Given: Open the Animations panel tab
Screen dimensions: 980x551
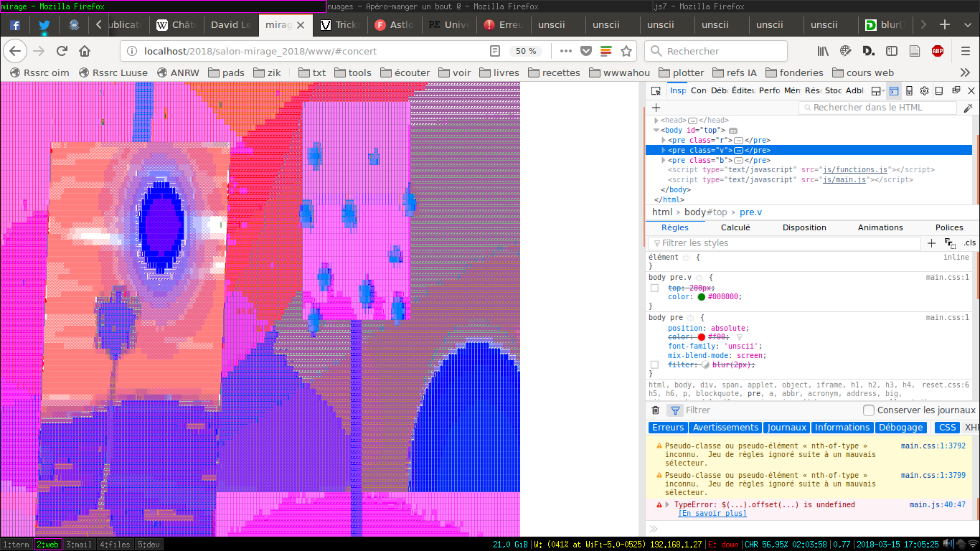Looking at the screenshot, I should 880,227.
